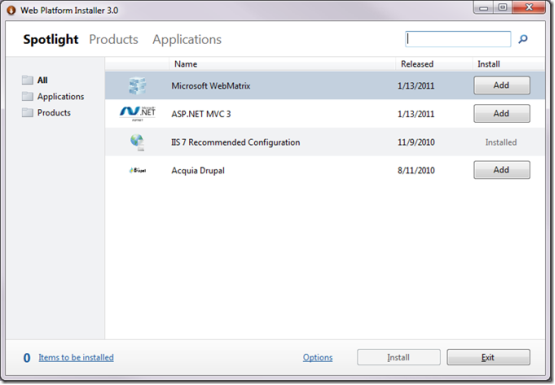Select the Acquia Drupal row name
The height and width of the screenshot is (385, 555).
[x=198, y=171]
